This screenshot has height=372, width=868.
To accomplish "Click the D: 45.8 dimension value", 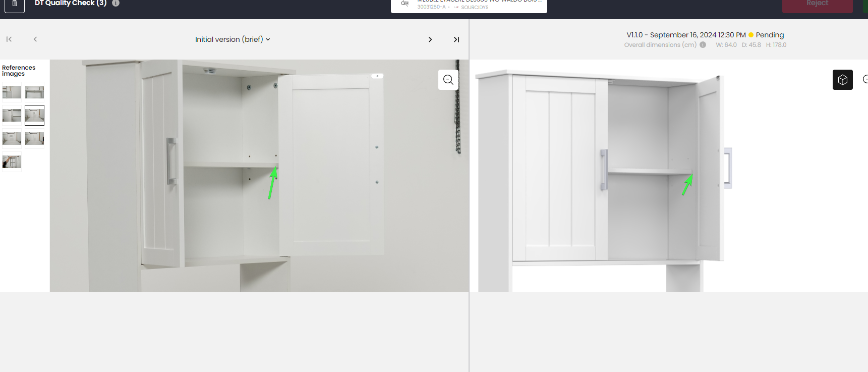I will [751, 45].
